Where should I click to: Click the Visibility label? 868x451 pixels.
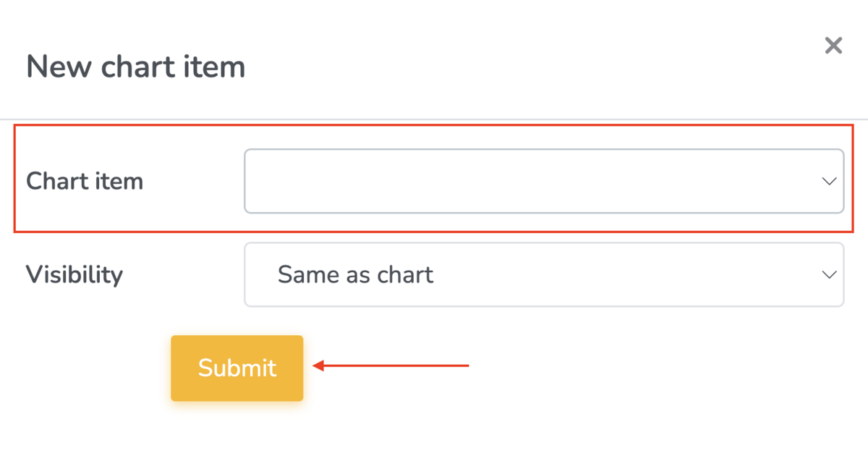[x=75, y=274]
